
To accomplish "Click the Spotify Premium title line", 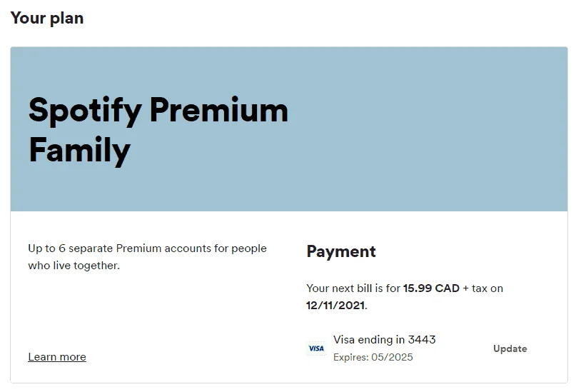I will pyautogui.click(x=158, y=111).
